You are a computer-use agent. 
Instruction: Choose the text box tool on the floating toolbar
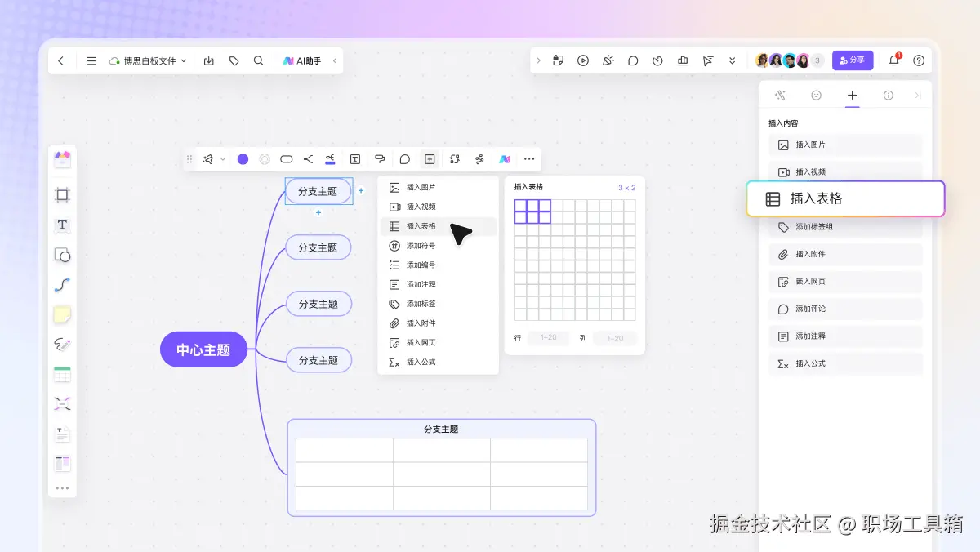pyautogui.click(x=354, y=158)
